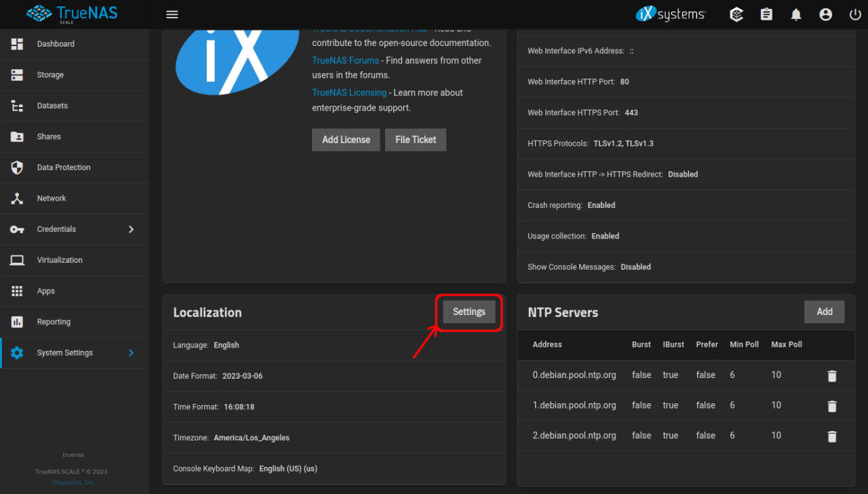
Task: Click the Storage icon in the sidebar
Action: point(17,75)
